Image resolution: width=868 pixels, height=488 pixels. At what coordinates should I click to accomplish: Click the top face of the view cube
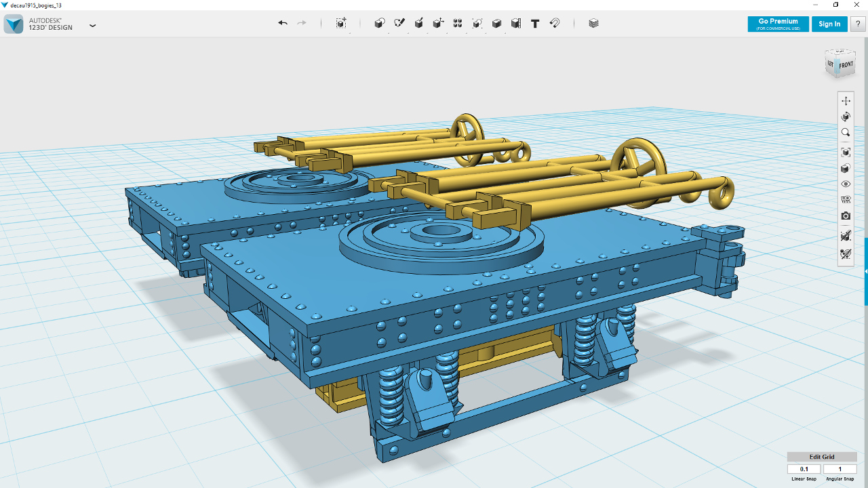tap(840, 52)
